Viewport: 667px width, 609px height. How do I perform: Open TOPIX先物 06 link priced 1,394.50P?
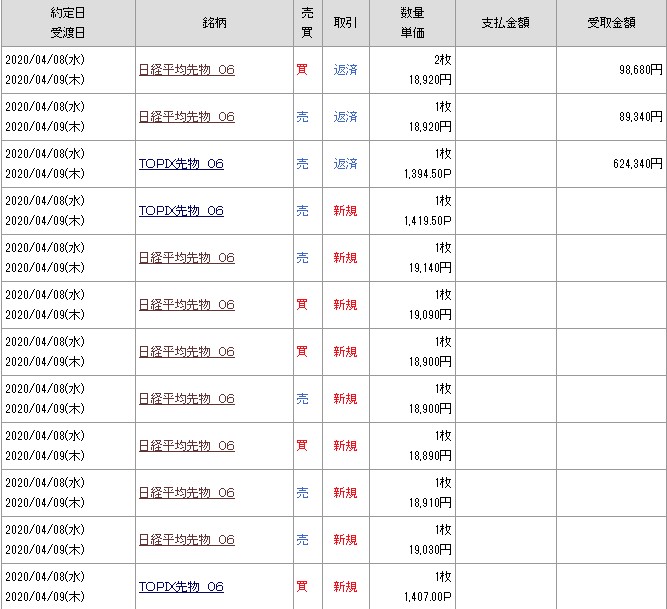[x=181, y=164]
